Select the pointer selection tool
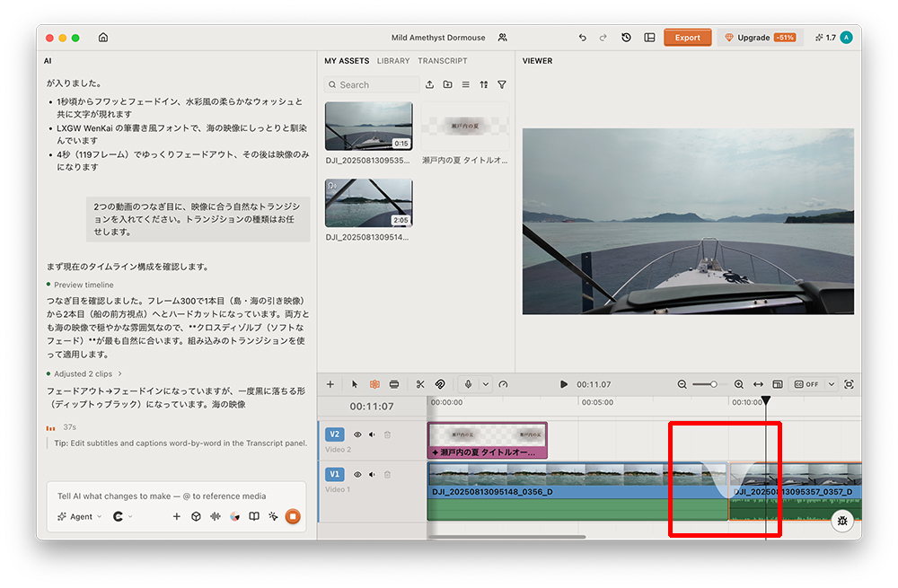898x588 pixels. [x=355, y=384]
